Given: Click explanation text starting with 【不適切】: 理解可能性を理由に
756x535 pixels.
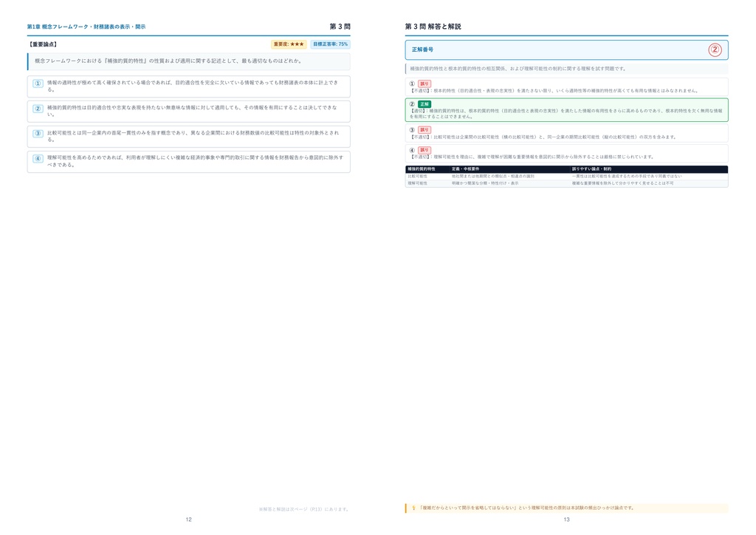Looking at the screenshot, I should coord(532,157).
